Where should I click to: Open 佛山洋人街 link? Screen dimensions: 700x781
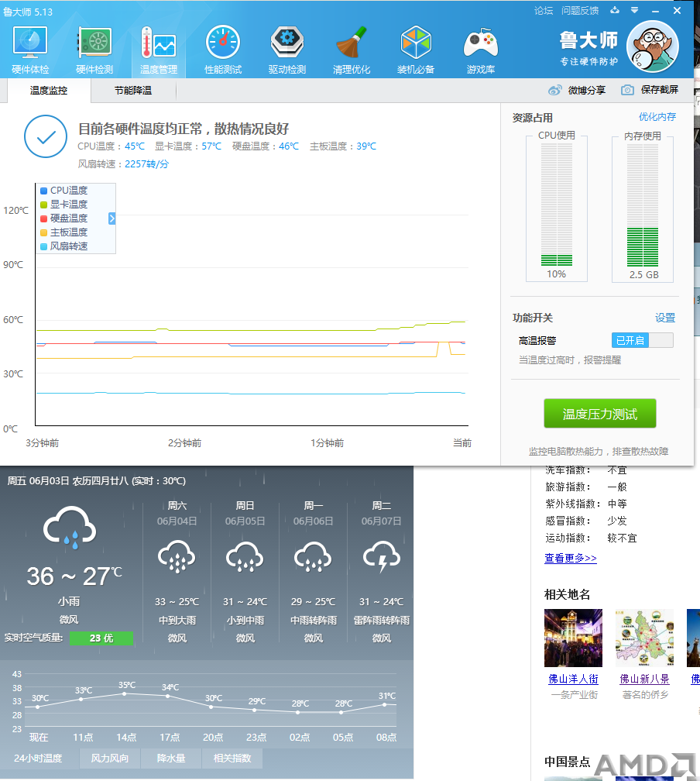pyautogui.click(x=574, y=679)
